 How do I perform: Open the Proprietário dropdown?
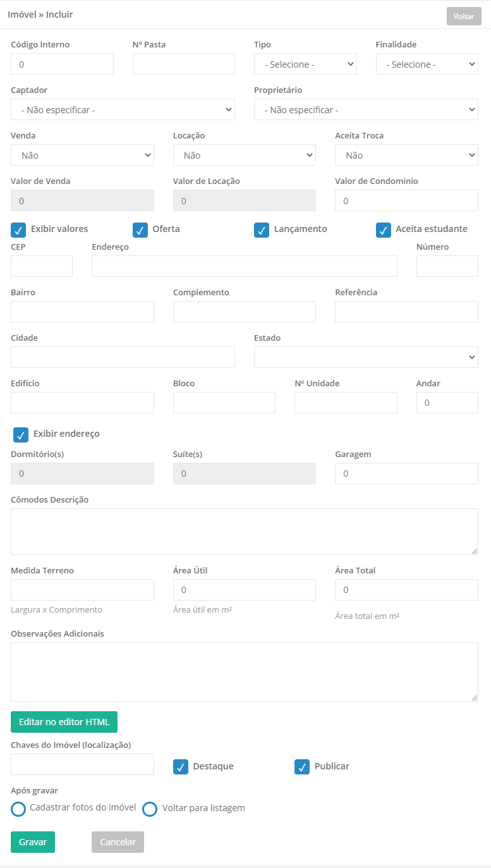[x=366, y=109]
